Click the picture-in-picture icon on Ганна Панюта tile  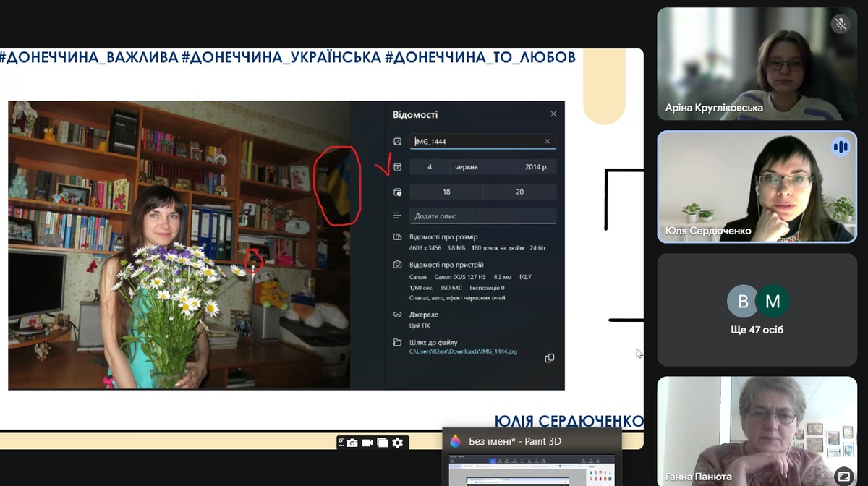(x=843, y=475)
